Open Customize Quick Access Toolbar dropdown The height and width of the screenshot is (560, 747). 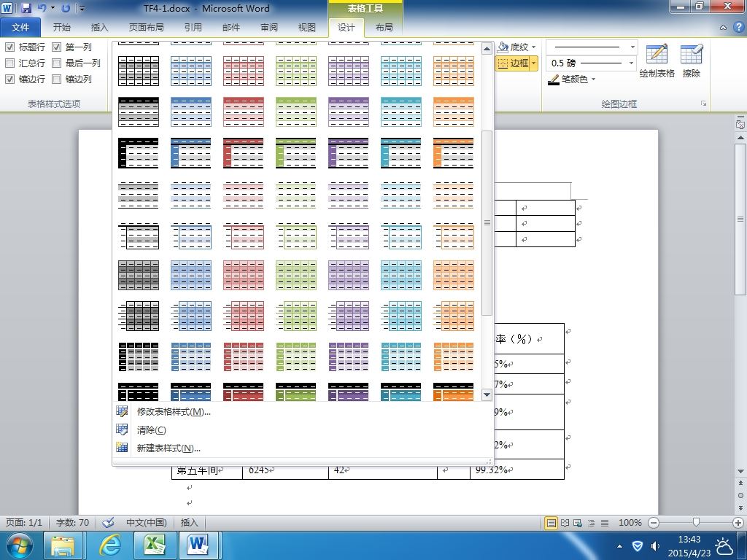(x=82, y=8)
